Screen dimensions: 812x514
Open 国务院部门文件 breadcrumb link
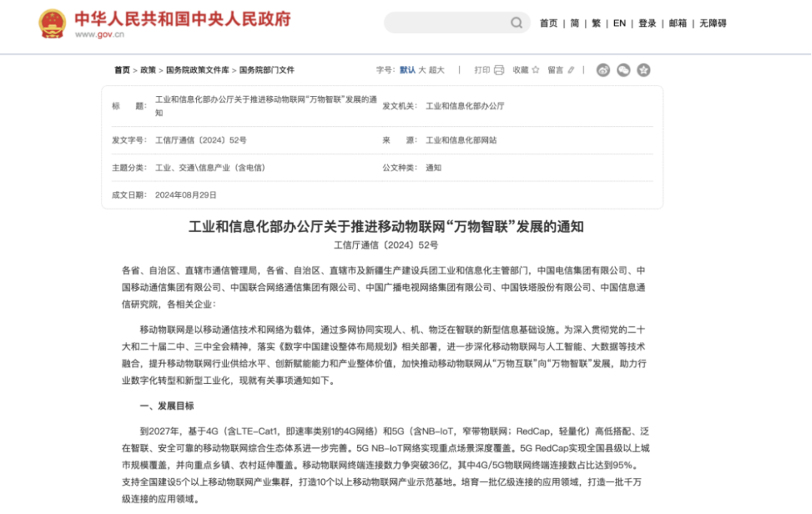[267, 70]
